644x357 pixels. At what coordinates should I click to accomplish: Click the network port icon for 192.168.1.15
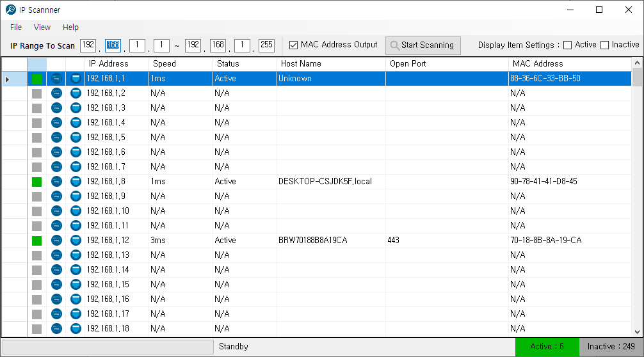(x=76, y=285)
